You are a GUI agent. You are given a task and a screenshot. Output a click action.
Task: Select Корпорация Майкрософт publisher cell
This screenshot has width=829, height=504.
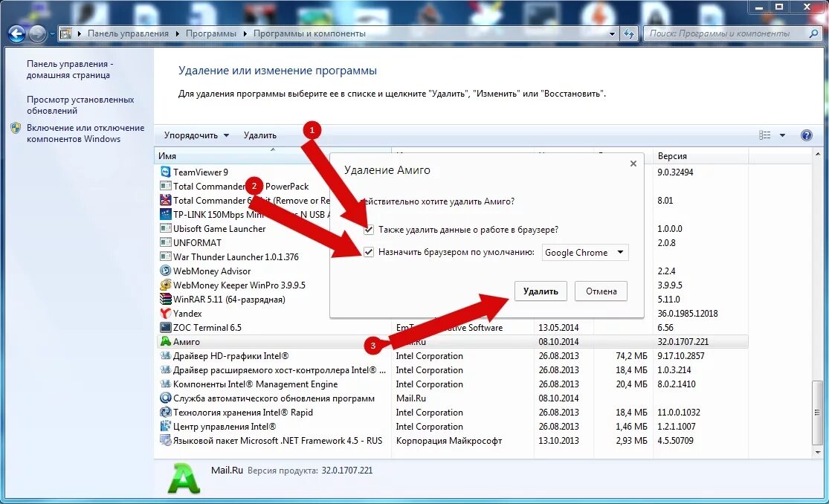tap(449, 441)
